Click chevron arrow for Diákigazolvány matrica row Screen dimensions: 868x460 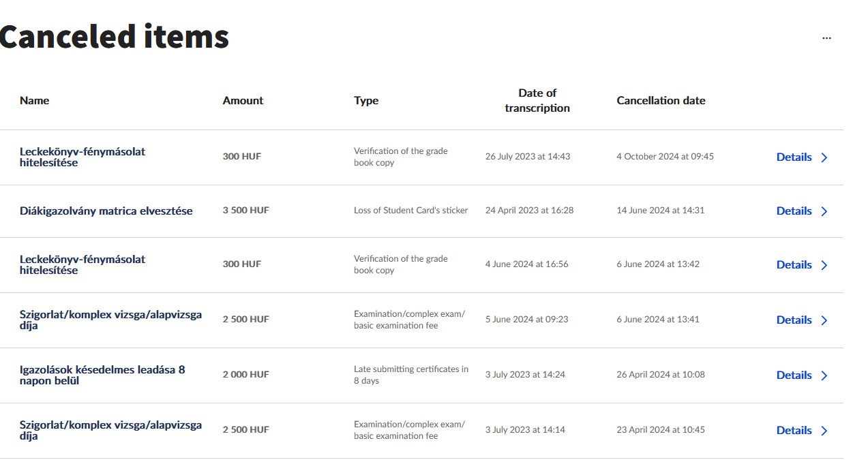[824, 211]
